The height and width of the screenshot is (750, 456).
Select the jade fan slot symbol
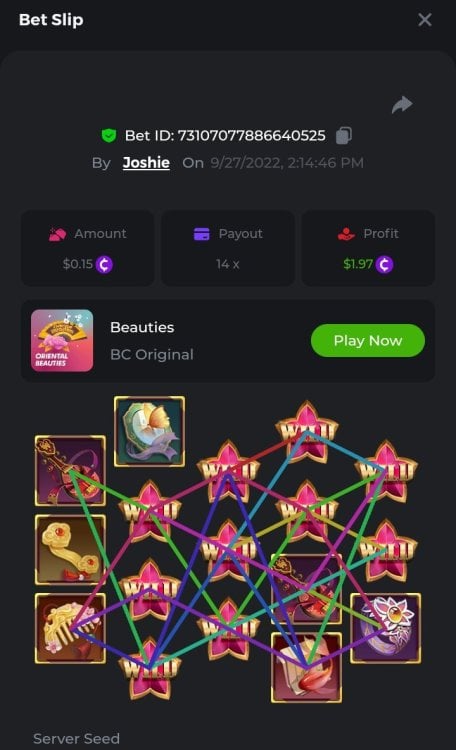point(149,431)
